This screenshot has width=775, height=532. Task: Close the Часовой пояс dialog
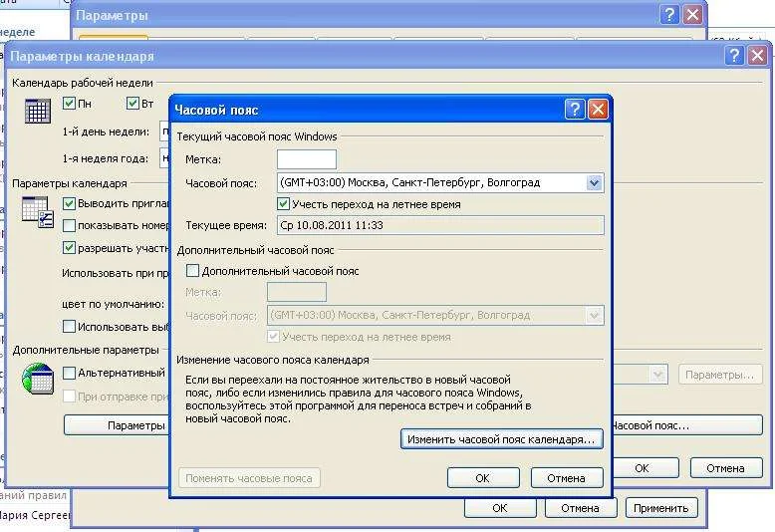click(598, 109)
